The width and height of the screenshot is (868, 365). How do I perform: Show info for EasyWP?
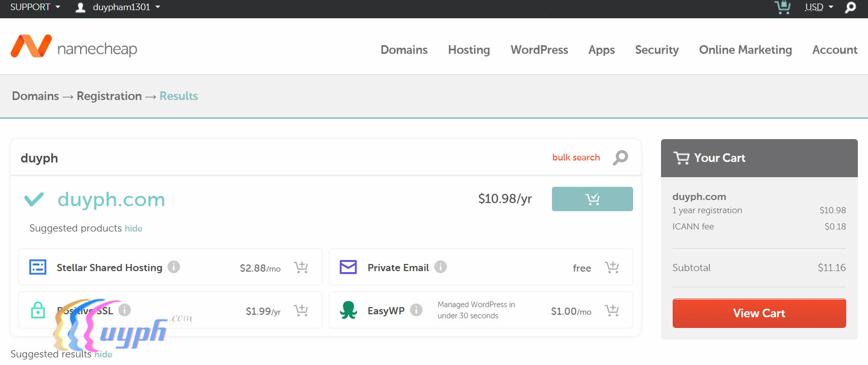click(x=416, y=310)
